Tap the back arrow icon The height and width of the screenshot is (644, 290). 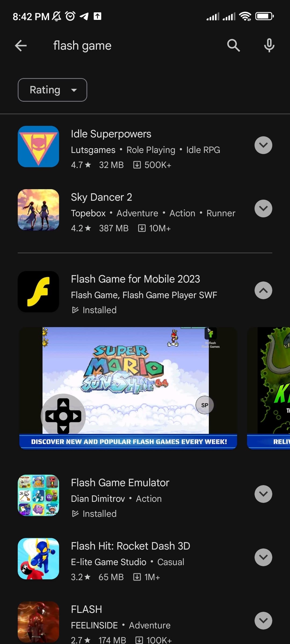(21, 46)
